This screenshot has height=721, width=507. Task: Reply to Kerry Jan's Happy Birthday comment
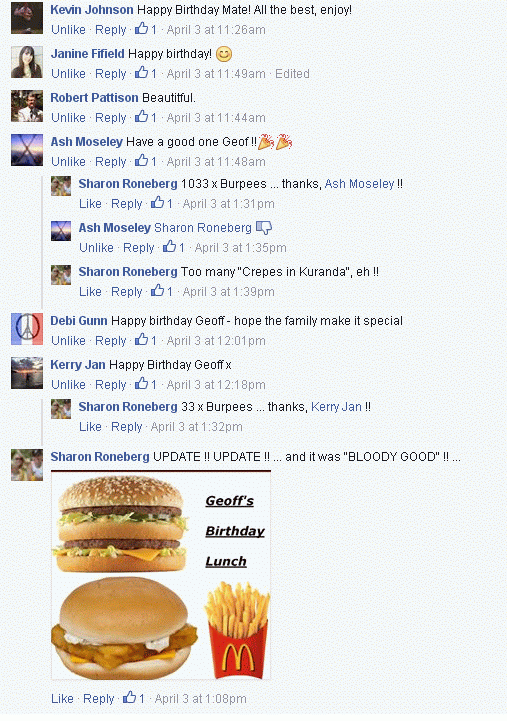(111, 385)
